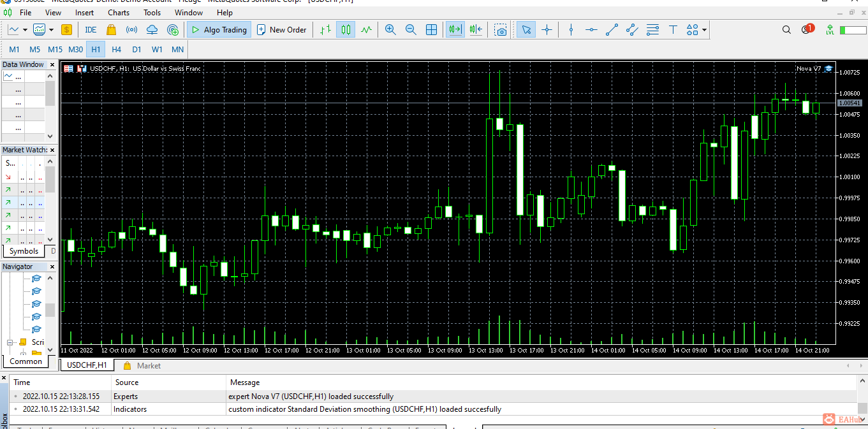This screenshot has width=868, height=429.
Task: Zoom out on the chart
Action: pos(411,29)
